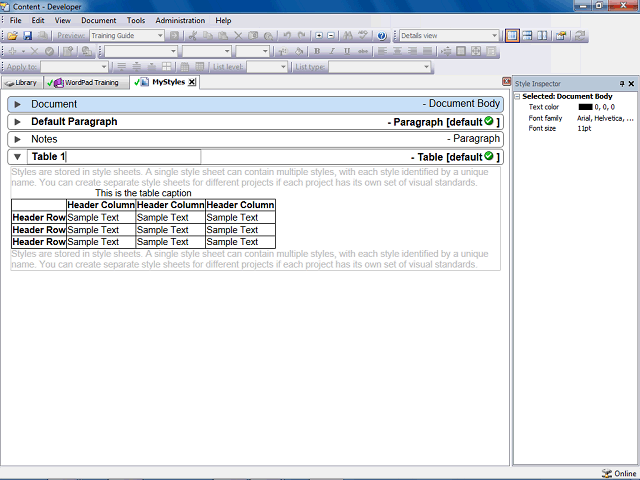Click the Italic I formatting icon
The image size is (640, 480).
tap(332, 51)
